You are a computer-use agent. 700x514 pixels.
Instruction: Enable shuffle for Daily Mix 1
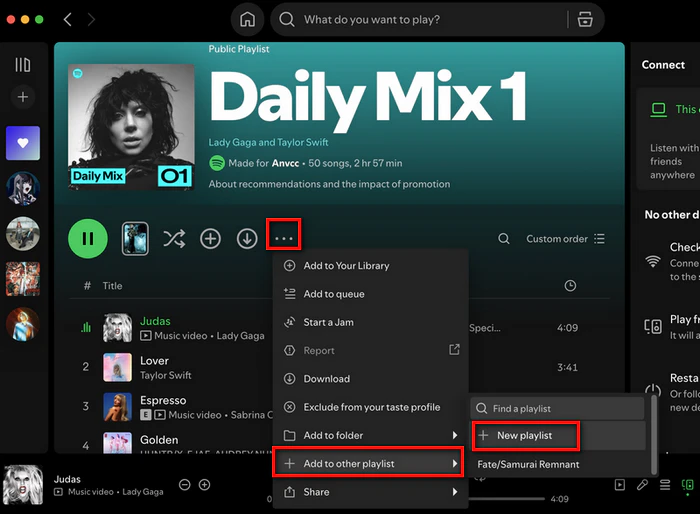pyautogui.click(x=174, y=239)
